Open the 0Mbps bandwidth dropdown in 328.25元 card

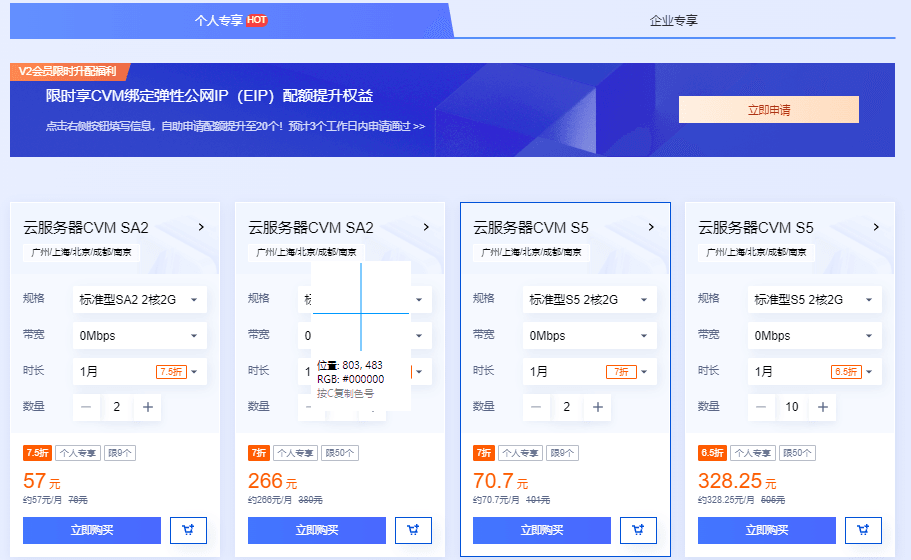[x=815, y=336]
